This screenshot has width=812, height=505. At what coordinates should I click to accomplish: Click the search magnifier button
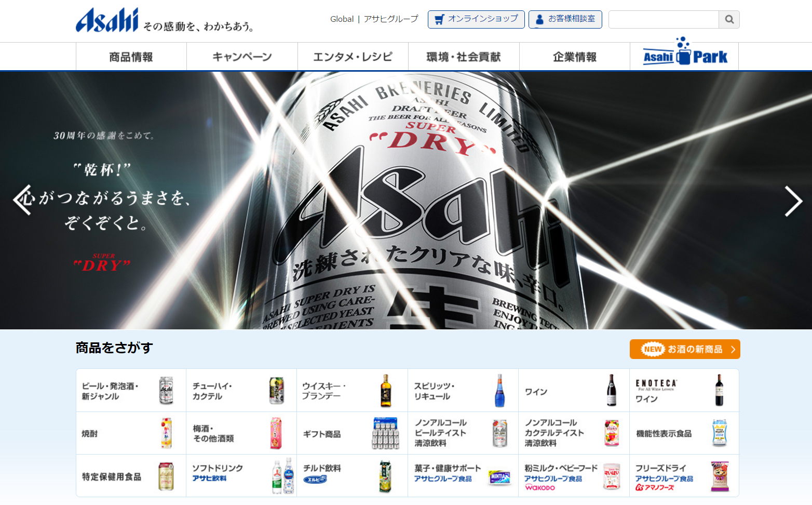click(x=729, y=20)
